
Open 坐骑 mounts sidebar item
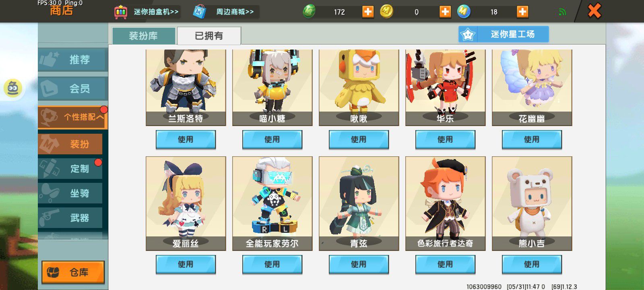70,193
